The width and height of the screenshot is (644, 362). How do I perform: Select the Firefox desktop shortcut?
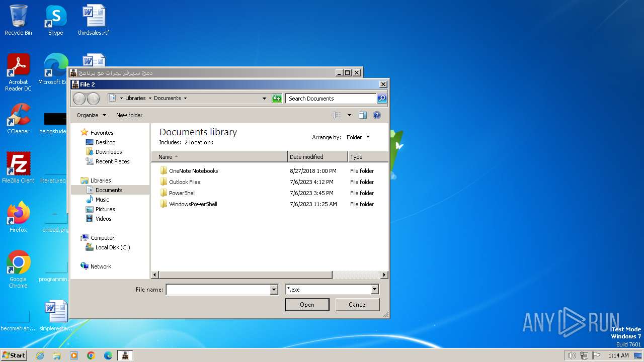click(x=18, y=217)
